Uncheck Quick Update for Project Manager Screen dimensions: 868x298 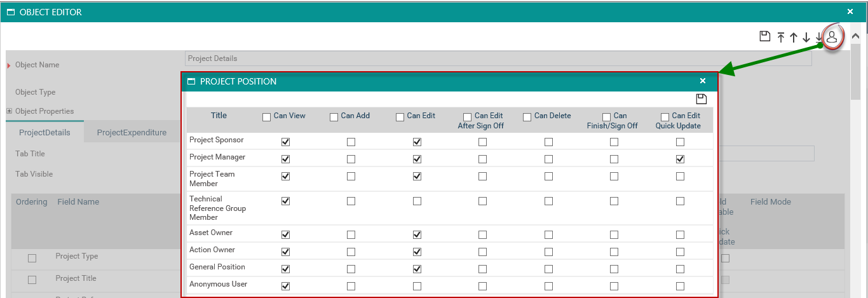tap(680, 159)
